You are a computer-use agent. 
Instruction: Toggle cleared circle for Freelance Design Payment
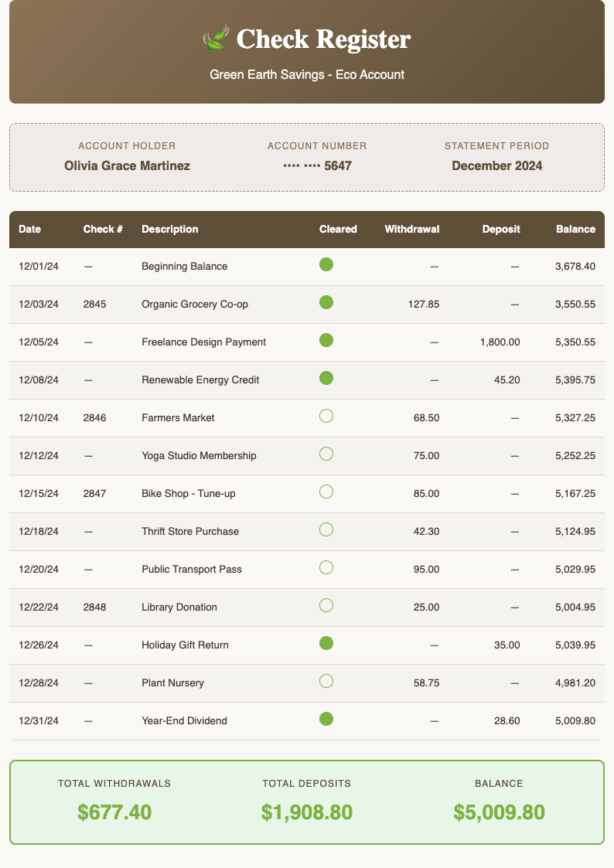(326, 340)
